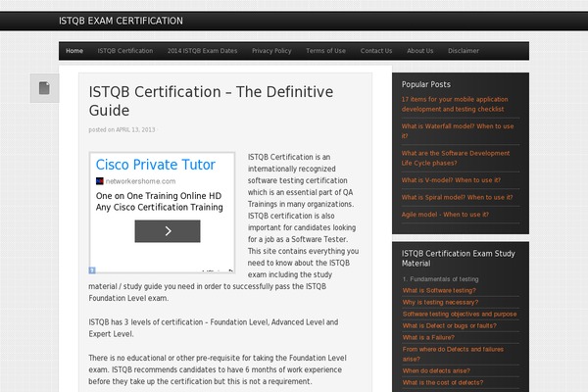Open the article title link
Image resolution: width=588 pixels, height=392 pixels.
click(x=211, y=101)
